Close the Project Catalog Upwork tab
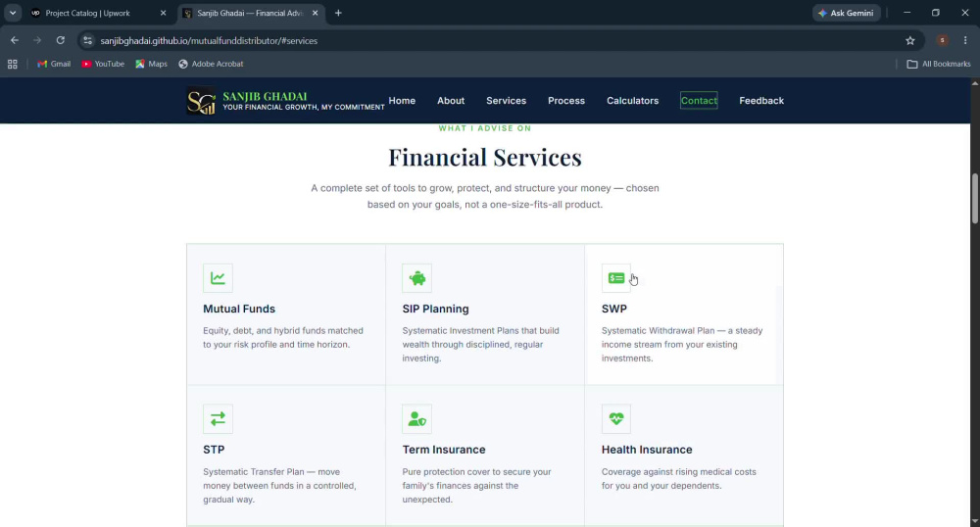This screenshot has height=527, width=980. pos(163,13)
